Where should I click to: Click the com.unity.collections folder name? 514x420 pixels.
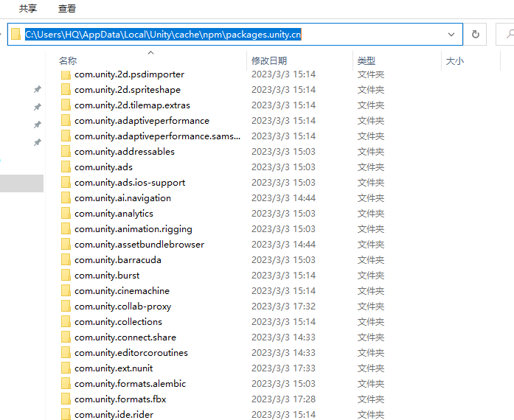[118, 322]
